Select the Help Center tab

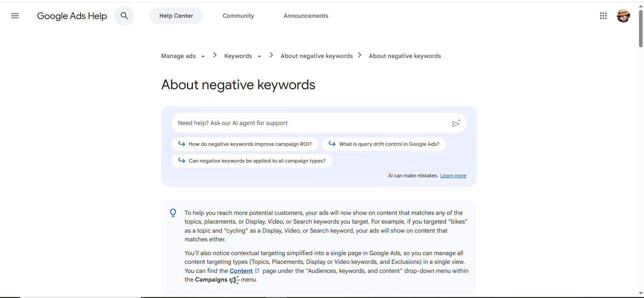[x=176, y=16]
